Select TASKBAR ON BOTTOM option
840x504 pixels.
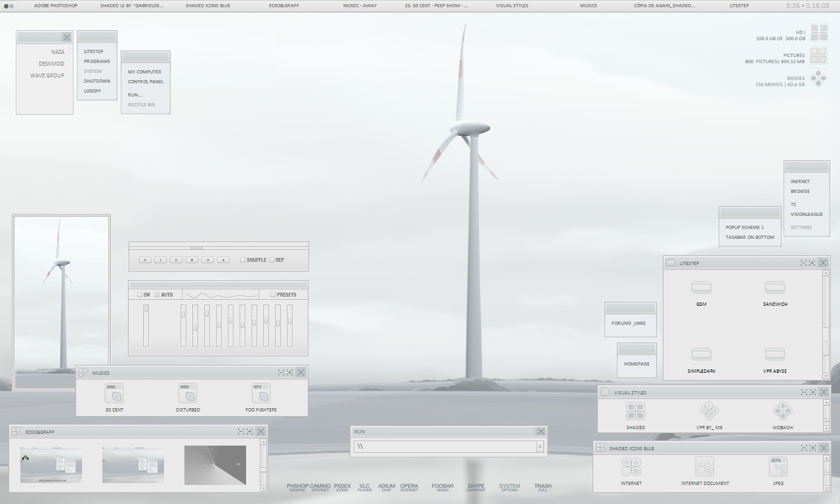750,237
